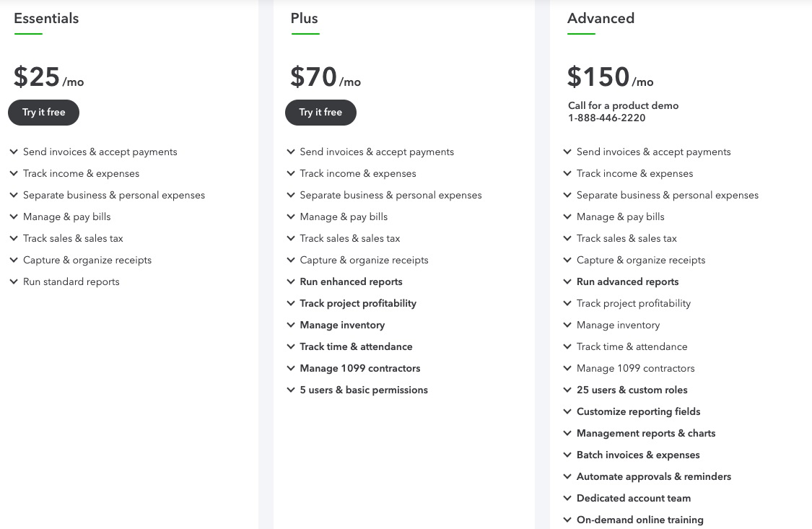
Task: Expand Essentials 'Run standard reports' chevron
Action: (14, 282)
